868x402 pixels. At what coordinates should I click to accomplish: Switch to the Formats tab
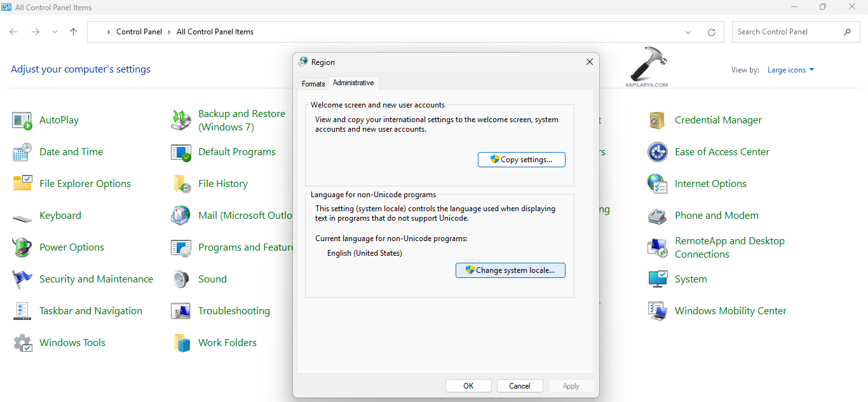(x=313, y=84)
